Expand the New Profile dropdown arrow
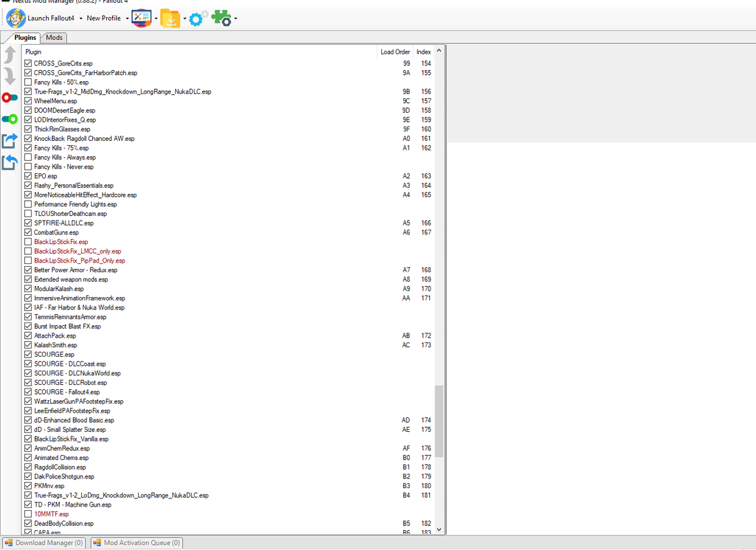 pyautogui.click(x=127, y=19)
